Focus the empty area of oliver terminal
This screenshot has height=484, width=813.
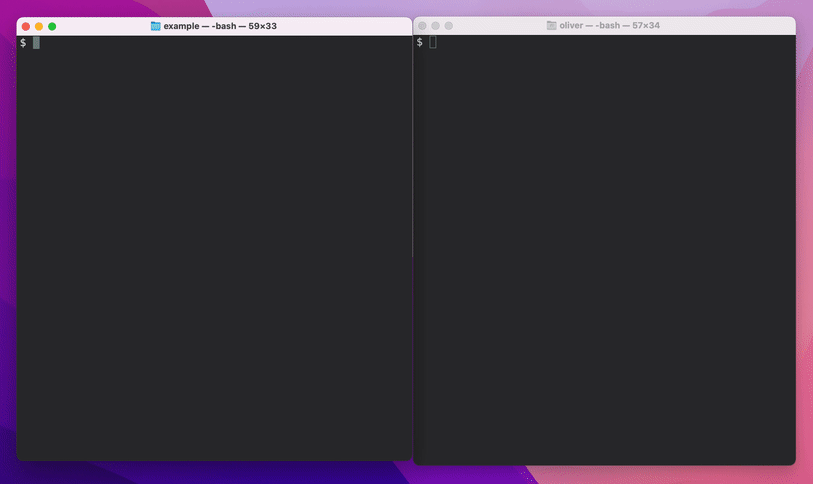604,250
